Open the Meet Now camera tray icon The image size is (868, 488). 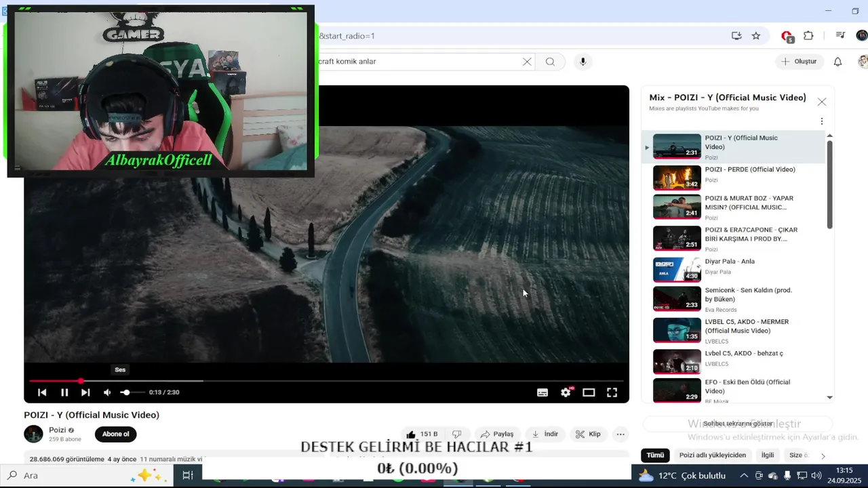pos(759,476)
